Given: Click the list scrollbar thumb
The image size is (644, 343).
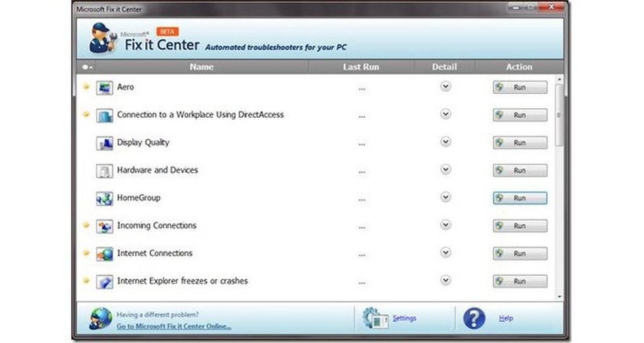Looking at the screenshot, I should 559,115.
